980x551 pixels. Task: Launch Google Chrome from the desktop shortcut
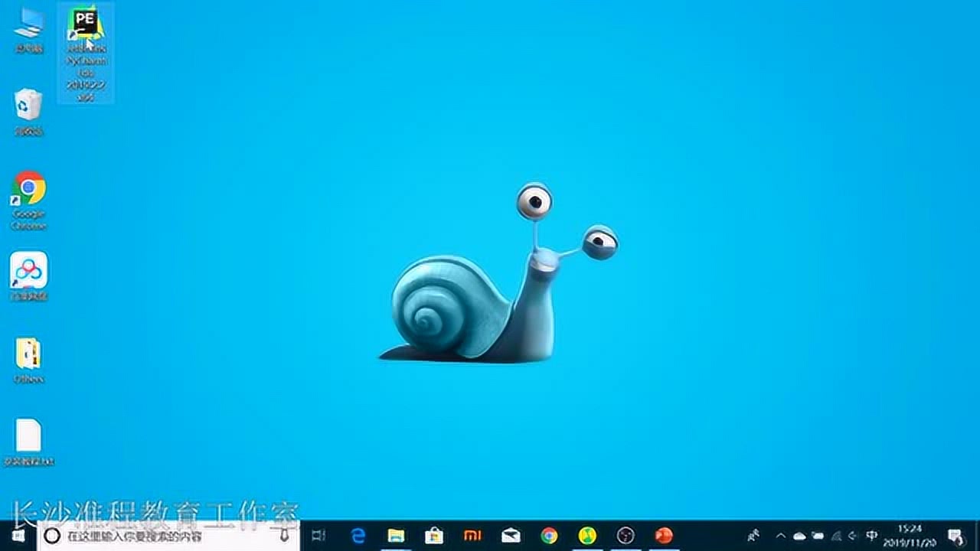(x=29, y=189)
